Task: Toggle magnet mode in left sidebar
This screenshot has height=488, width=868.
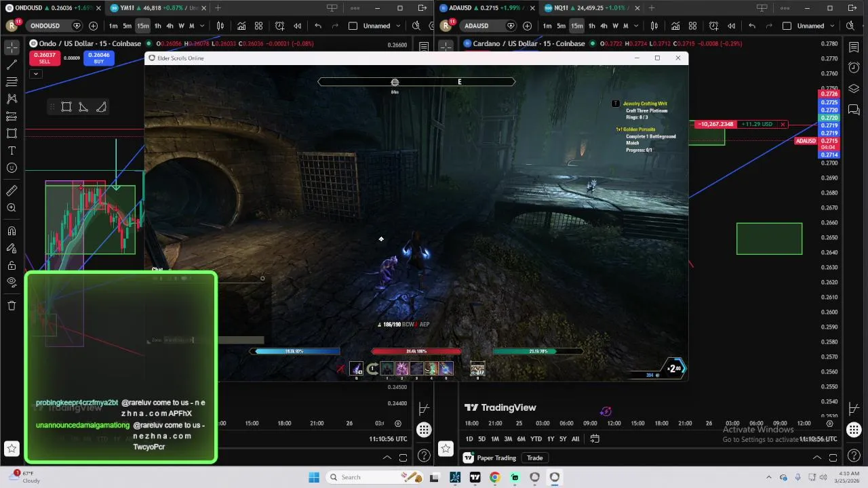Action: click(12, 231)
